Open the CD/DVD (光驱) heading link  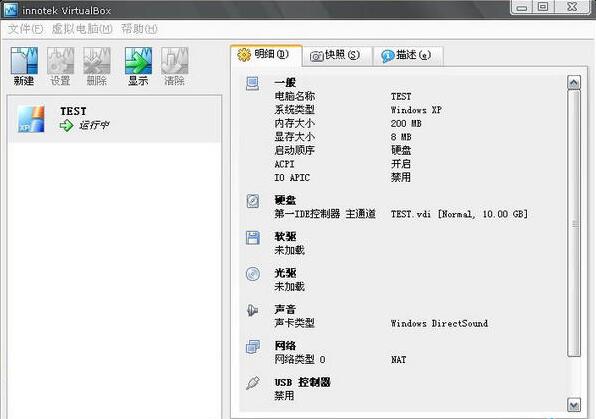tap(285, 273)
